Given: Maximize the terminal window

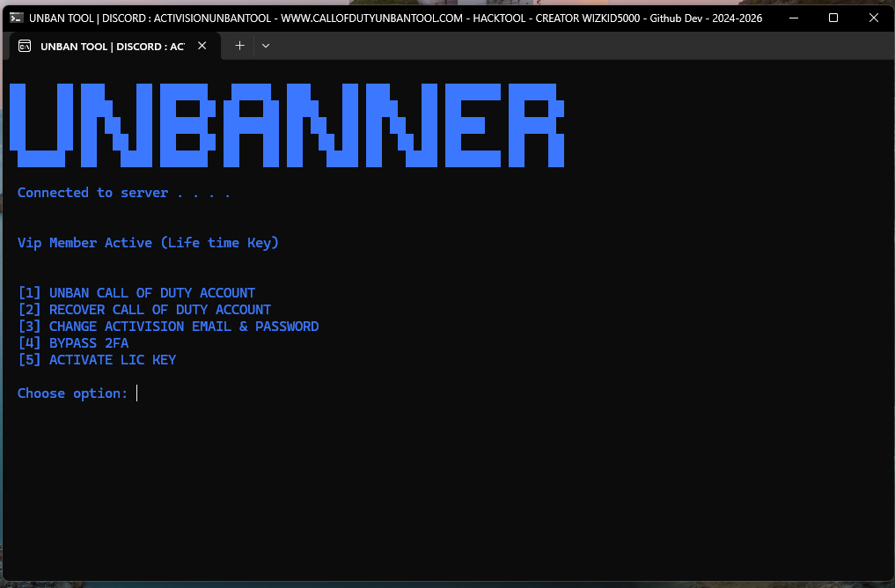Looking at the screenshot, I should pos(833,18).
